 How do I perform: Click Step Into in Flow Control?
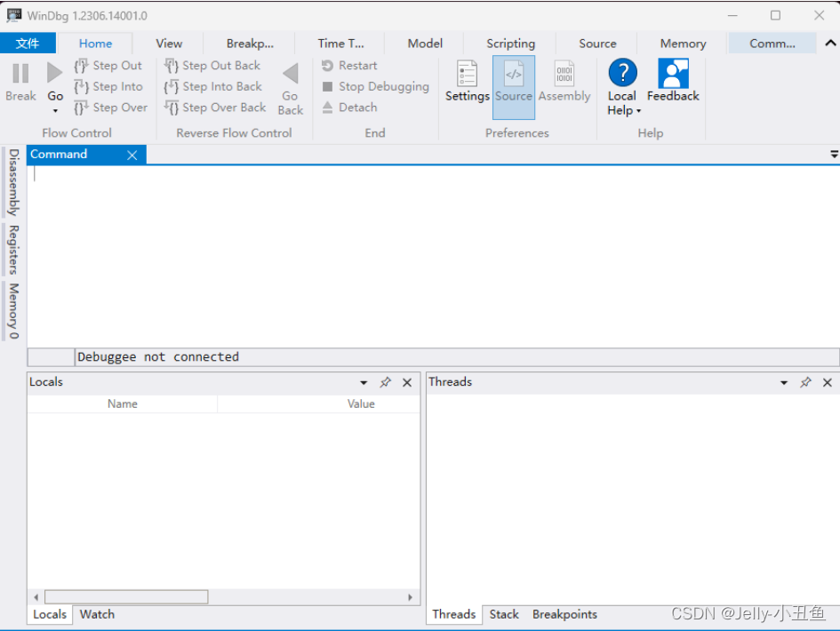108,86
